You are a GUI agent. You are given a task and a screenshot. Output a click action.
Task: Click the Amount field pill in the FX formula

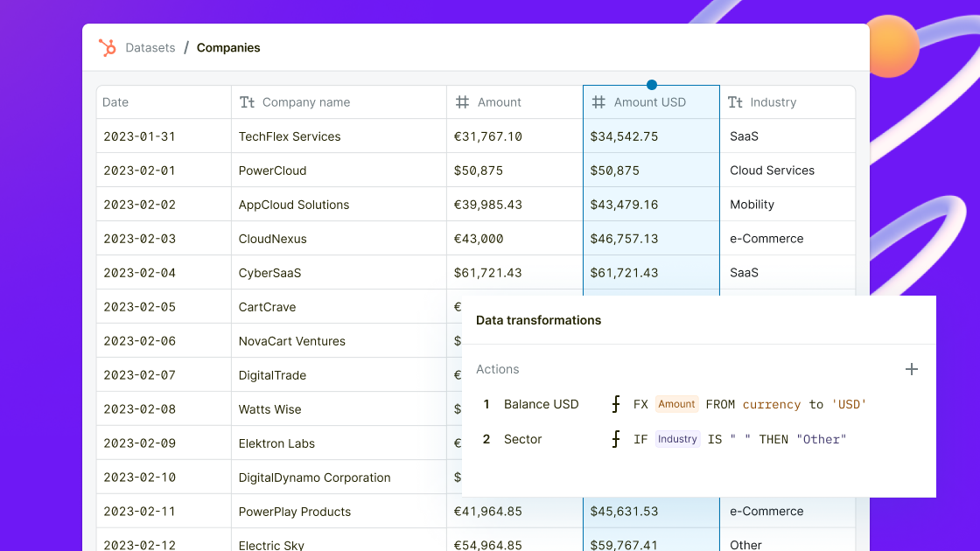coord(676,404)
